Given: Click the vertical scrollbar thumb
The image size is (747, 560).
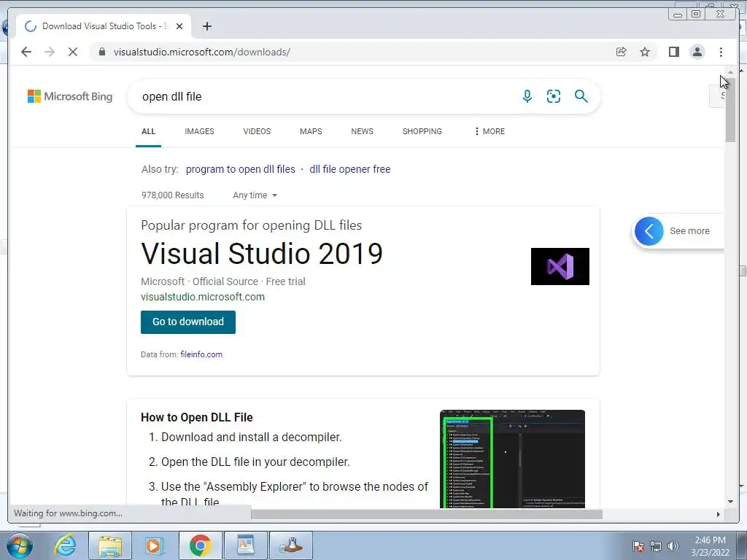Looking at the screenshot, I should [730, 111].
